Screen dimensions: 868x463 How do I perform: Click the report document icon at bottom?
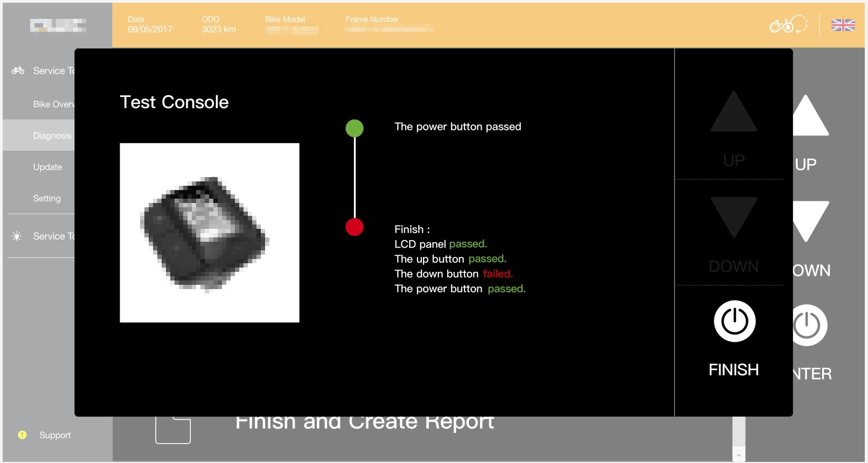point(173,431)
